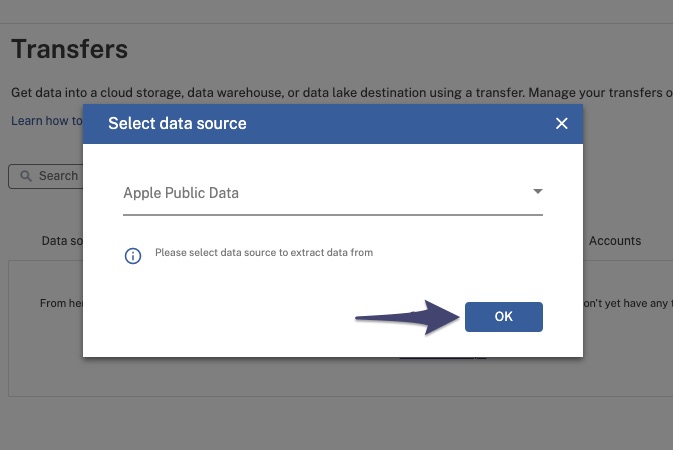Image resolution: width=673 pixels, height=450 pixels.
Task: Focus the Search input field
Action: click(46, 176)
